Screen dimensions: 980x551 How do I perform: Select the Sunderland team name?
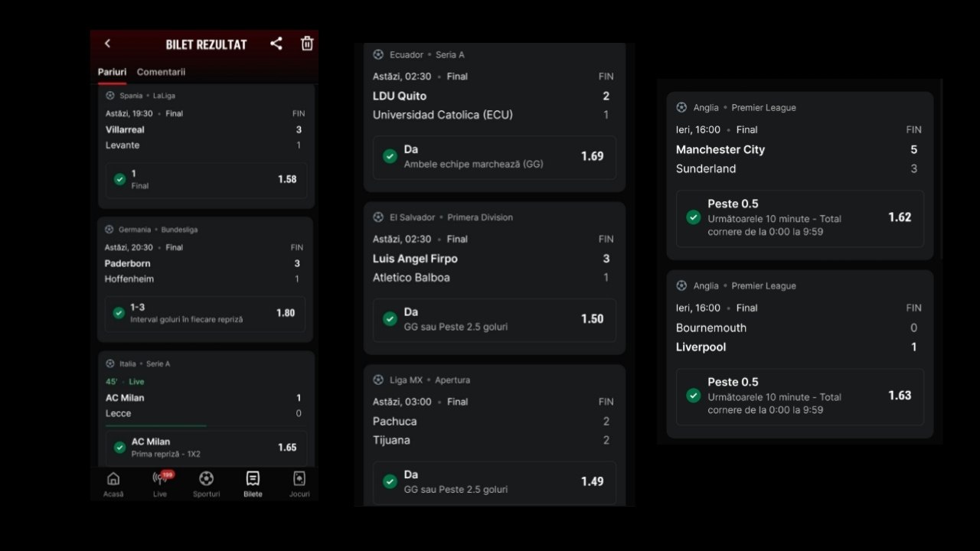pyautogui.click(x=706, y=168)
